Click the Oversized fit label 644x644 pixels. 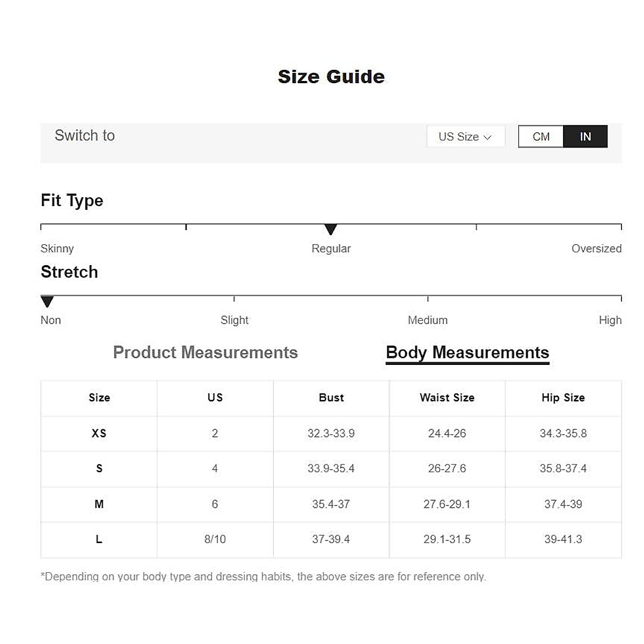pyautogui.click(x=596, y=248)
